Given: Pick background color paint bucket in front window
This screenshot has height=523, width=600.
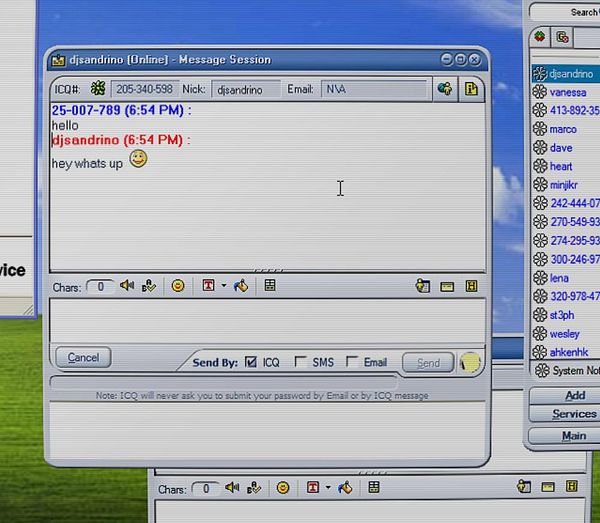Looking at the screenshot, I should point(241,285).
